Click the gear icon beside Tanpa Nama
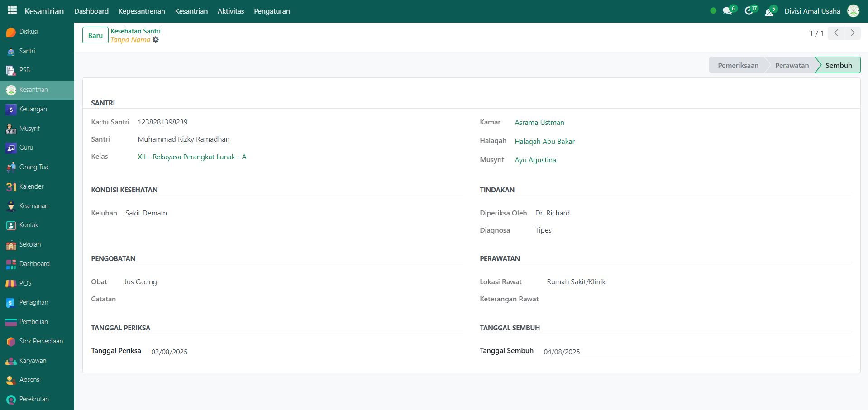The image size is (868, 410). pyautogui.click(x=156, y=40)
